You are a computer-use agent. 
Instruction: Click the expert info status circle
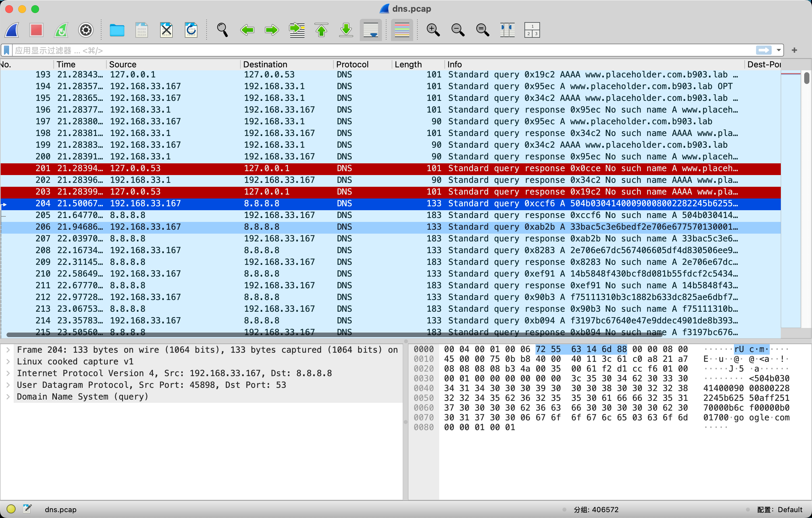[x=11, y=509]
